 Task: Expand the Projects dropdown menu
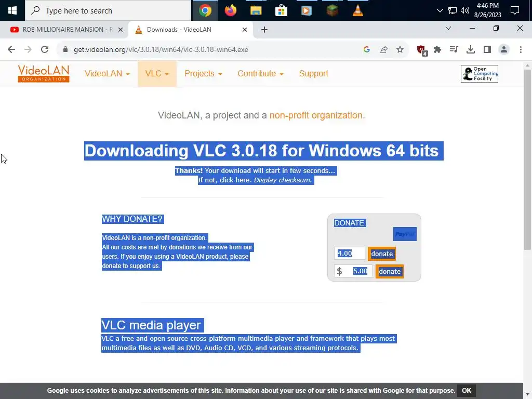click(203, 74)
